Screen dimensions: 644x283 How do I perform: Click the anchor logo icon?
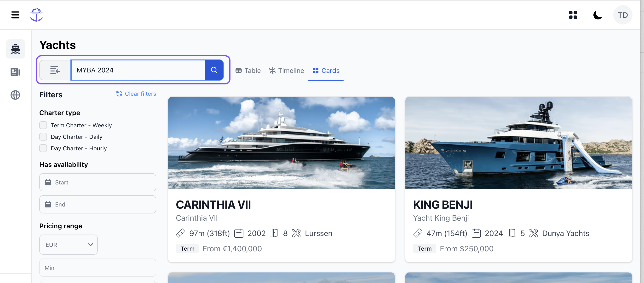coord(36,15)
